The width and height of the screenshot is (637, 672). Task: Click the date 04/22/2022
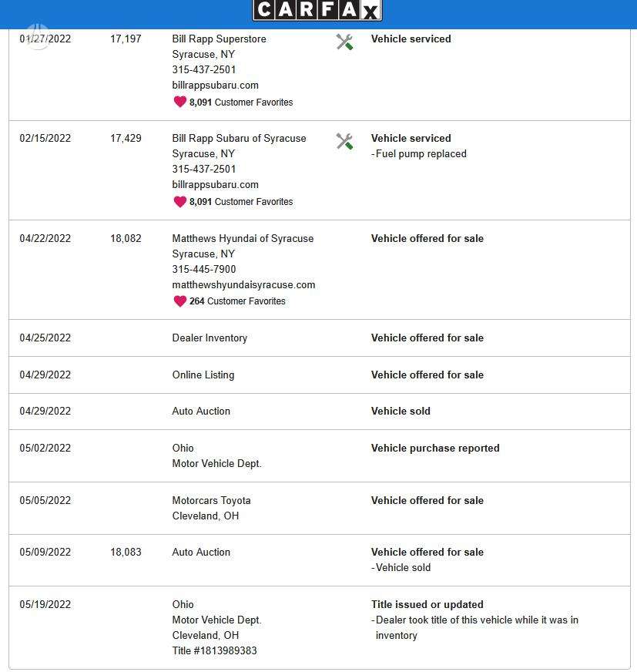coord(45,238)
